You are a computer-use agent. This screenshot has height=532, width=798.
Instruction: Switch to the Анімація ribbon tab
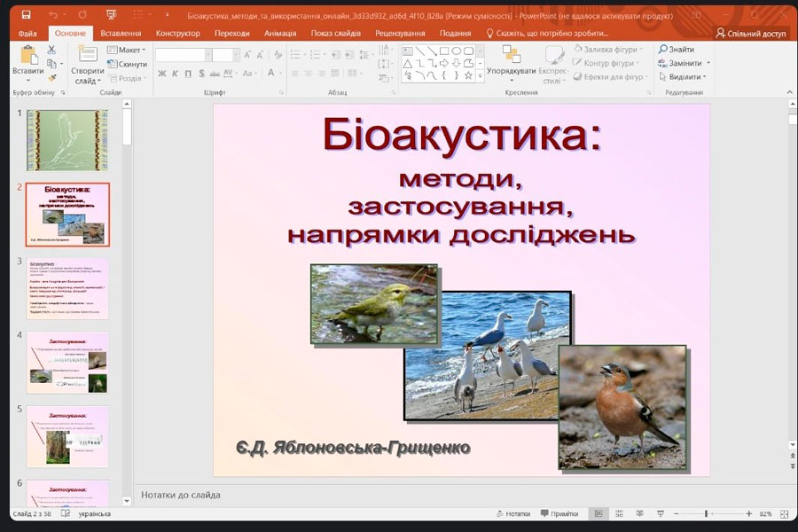(x=280, y=33)
